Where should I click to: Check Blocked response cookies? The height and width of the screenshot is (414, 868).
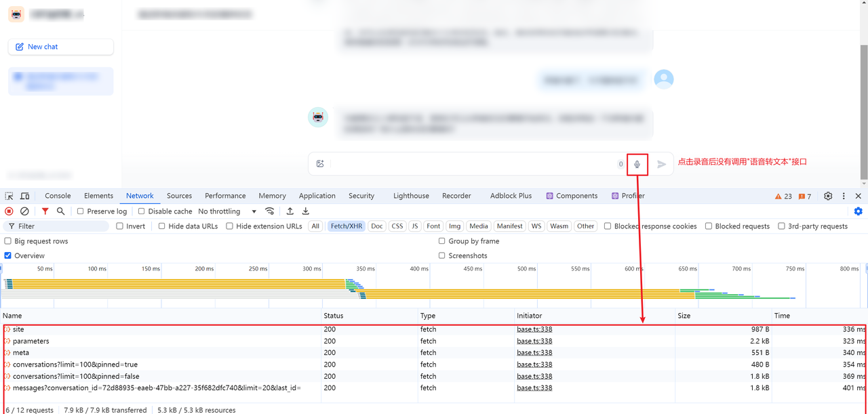point(608,226)
